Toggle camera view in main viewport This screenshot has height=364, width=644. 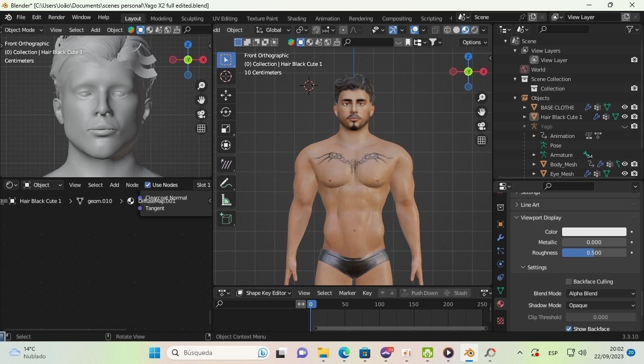click(482, 126)
